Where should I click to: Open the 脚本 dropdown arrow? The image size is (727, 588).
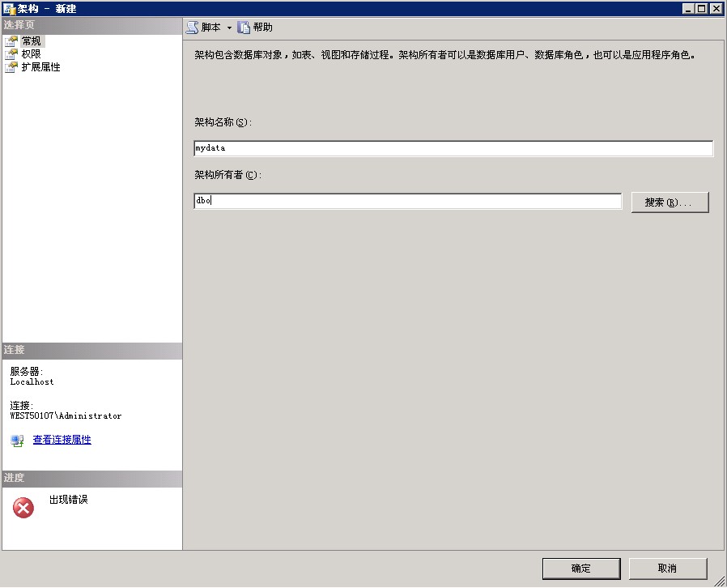tap(229, 28)
